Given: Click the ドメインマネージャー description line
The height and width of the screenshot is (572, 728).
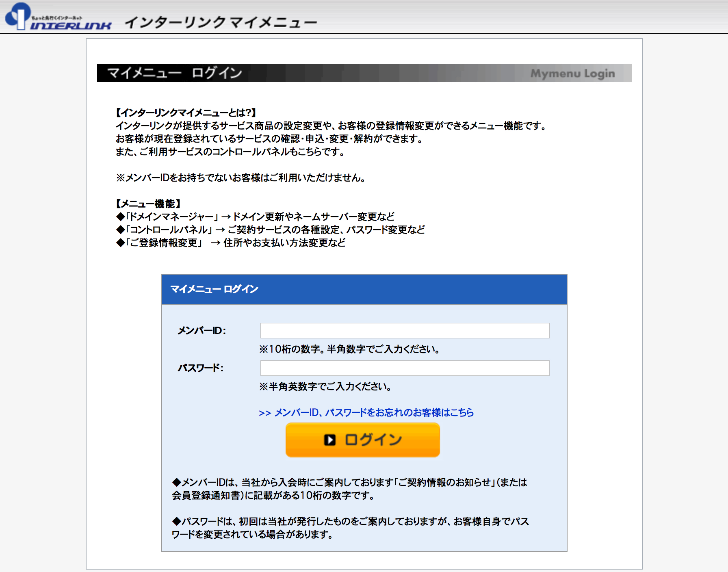Looking at the screenshot, I should [255, 217].
